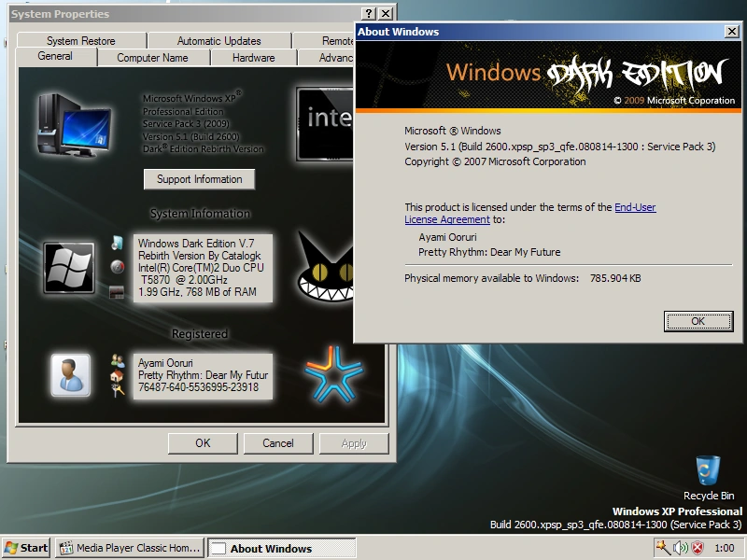Click the Version 5.1 build line in About Windows
Image resolution: width=747 pixels, height=560 pixels.
click(559, 147)
